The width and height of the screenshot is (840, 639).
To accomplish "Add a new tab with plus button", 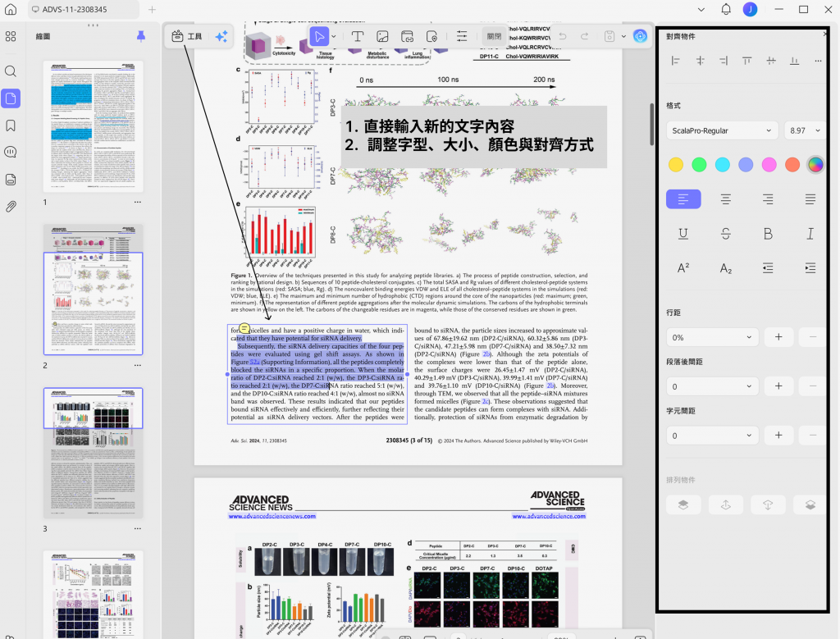I will [x=152, y=9].
